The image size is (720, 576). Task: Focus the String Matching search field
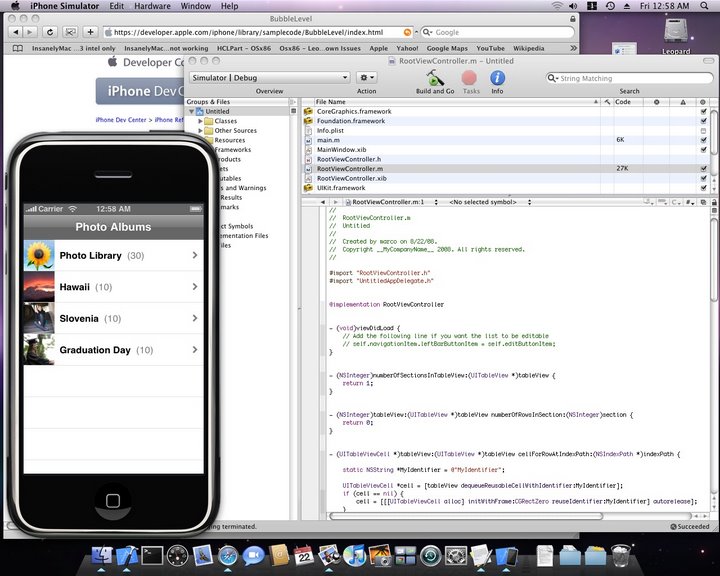pos(629,78)
